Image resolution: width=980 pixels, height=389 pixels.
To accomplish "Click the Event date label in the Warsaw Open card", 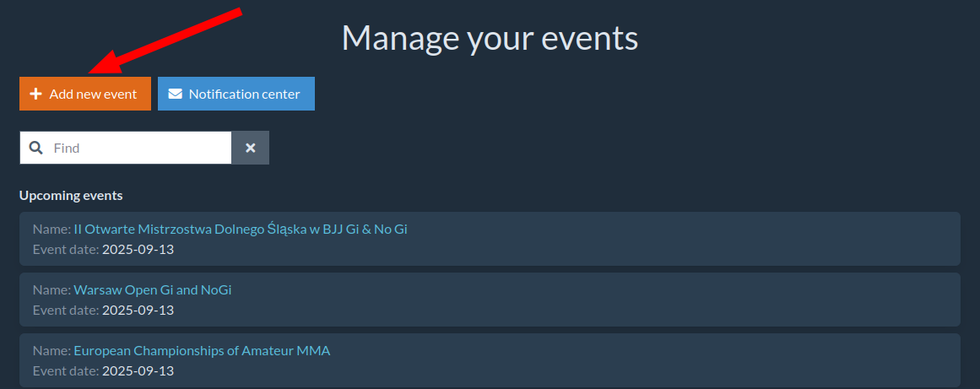I will (x=65, y=310).
